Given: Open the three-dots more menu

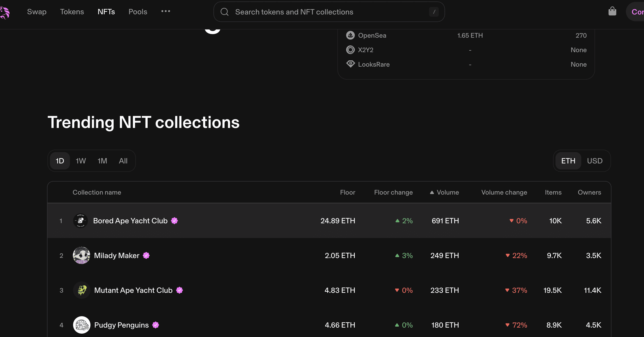Looking at the screenshot, I should pyautogui.click(x=165, y=12).
